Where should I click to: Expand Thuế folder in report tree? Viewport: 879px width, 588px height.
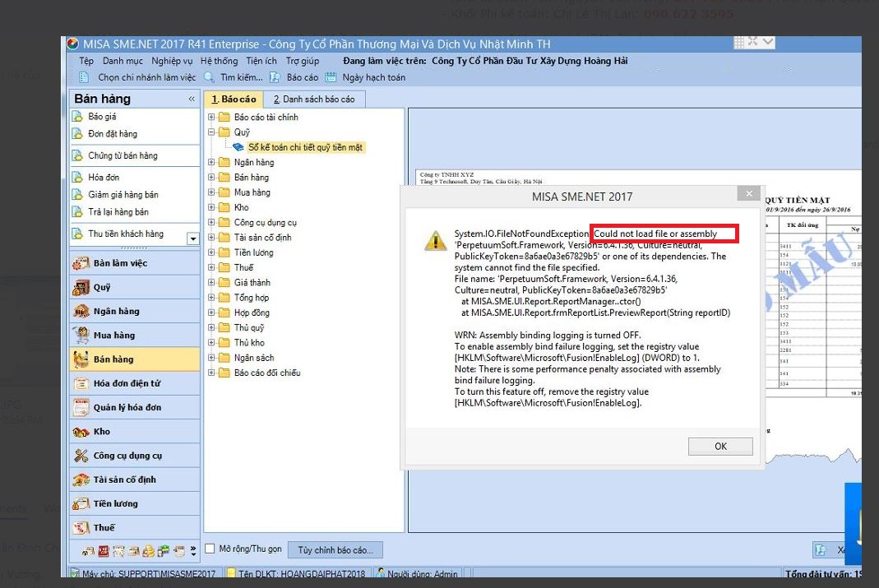211,267
